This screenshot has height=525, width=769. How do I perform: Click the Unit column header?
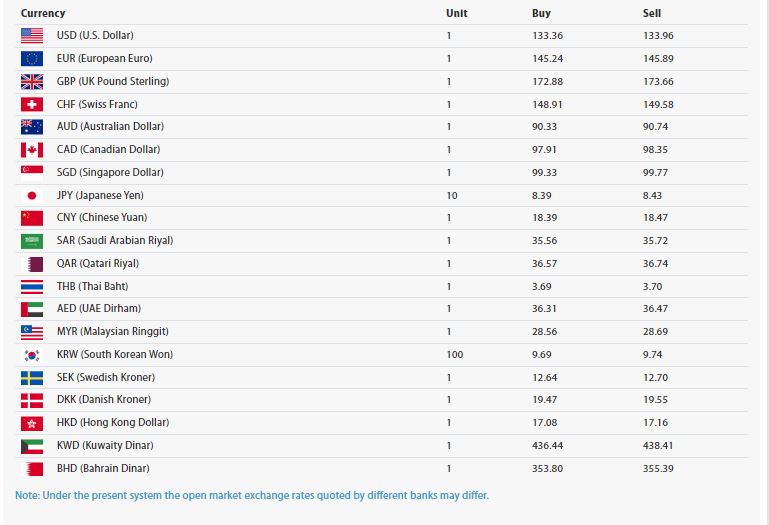tap(456, 13)
